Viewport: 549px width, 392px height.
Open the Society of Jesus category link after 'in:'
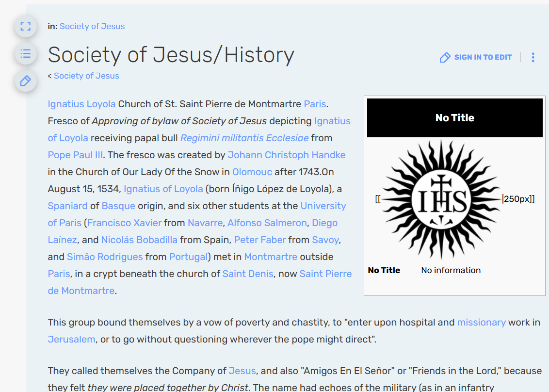coord(92,26)
